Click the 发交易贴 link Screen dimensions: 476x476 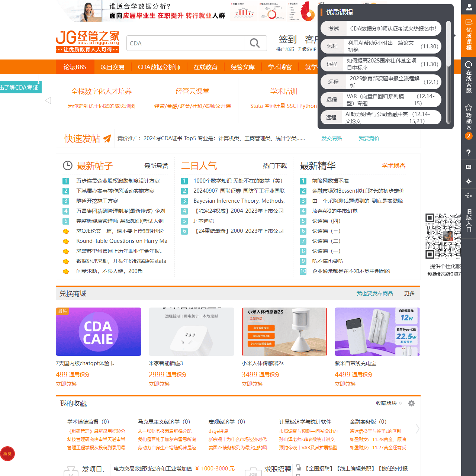click(x=332, y=138)
